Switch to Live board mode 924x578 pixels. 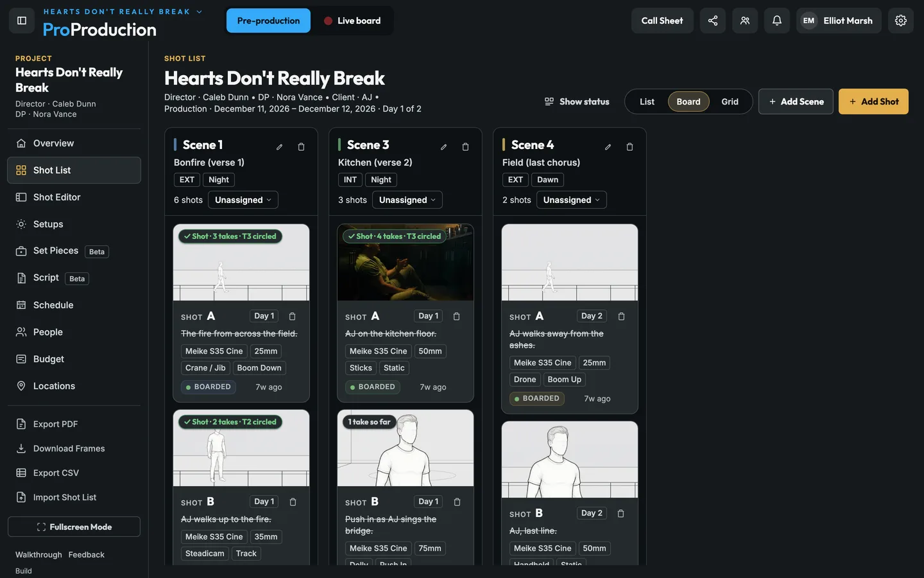[x=352, y=21]
